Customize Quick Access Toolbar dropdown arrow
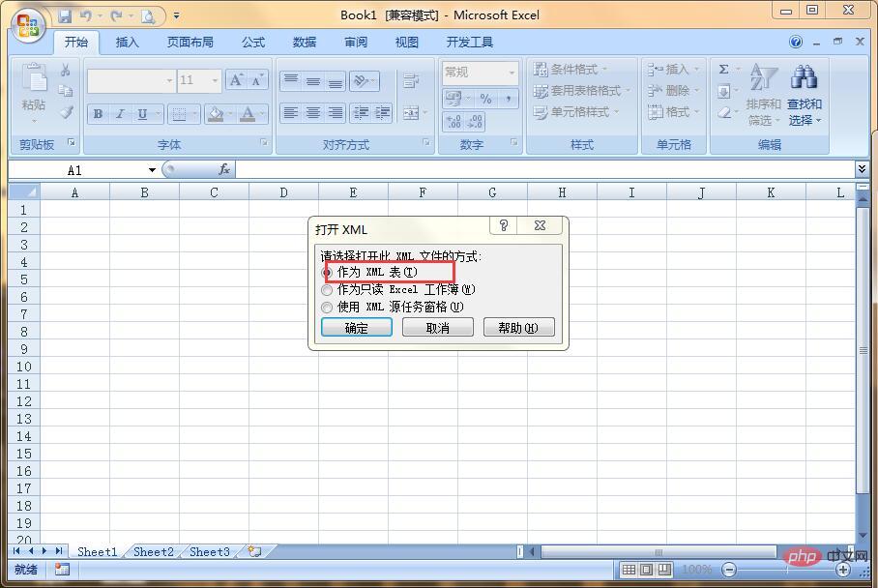 coord(176,16)
